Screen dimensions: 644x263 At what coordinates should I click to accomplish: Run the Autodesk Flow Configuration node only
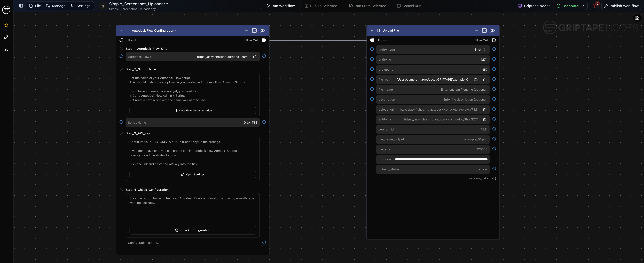[x=254, y=30]
